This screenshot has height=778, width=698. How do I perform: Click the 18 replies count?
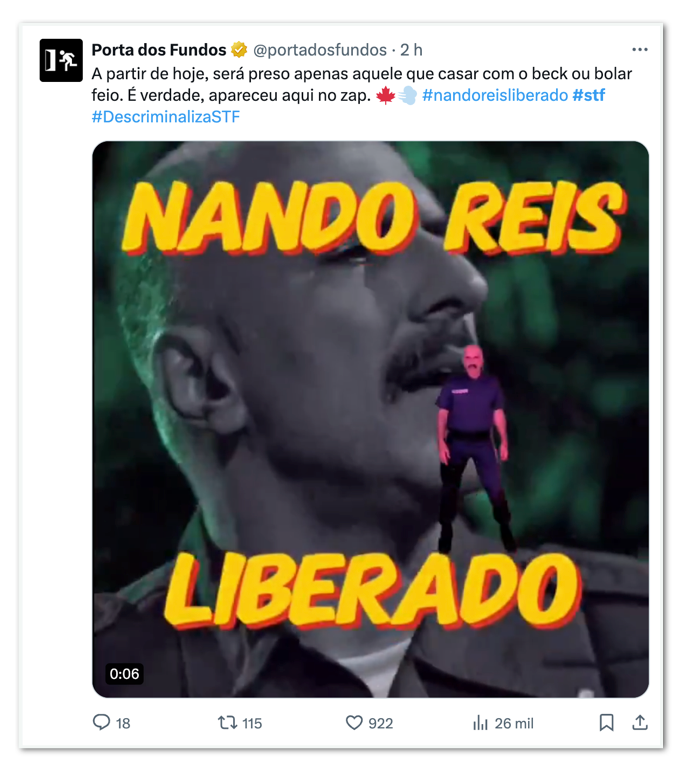[123, 723]
